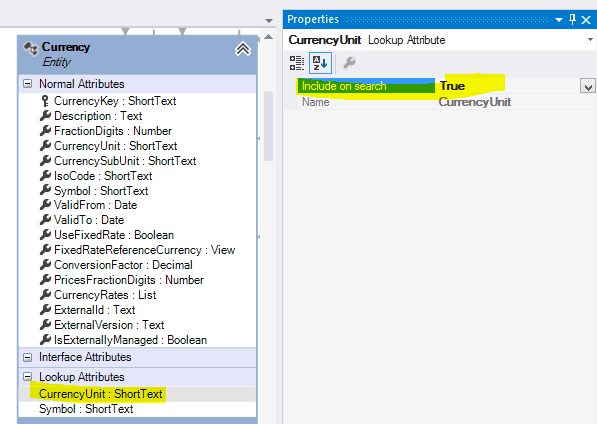Select the IsoCode : ShortText attribute
This screenshot has width=597, height=424.
(x=103, y=176)
